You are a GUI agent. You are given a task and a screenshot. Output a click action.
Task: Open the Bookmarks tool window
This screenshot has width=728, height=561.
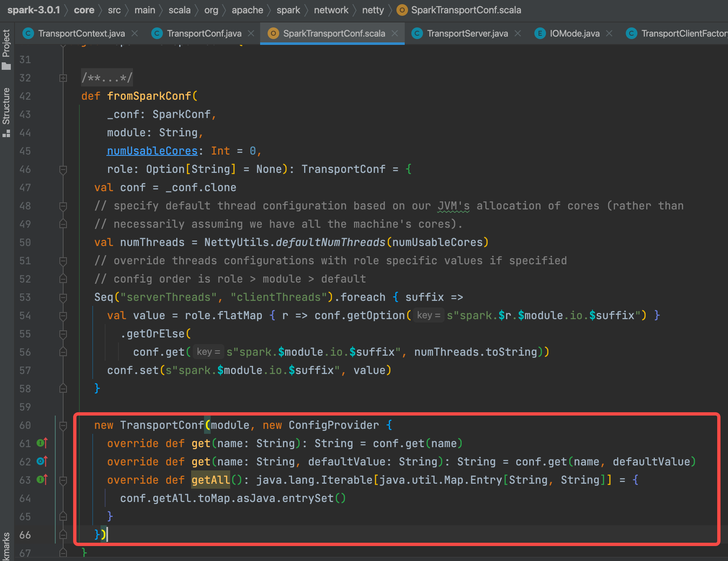click(6, 546)
